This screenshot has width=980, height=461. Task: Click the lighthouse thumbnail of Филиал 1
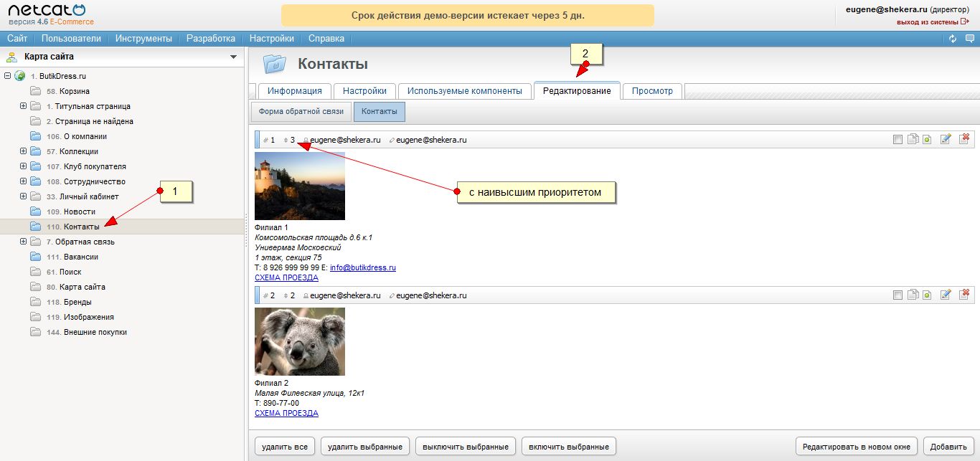click(300, 186)
